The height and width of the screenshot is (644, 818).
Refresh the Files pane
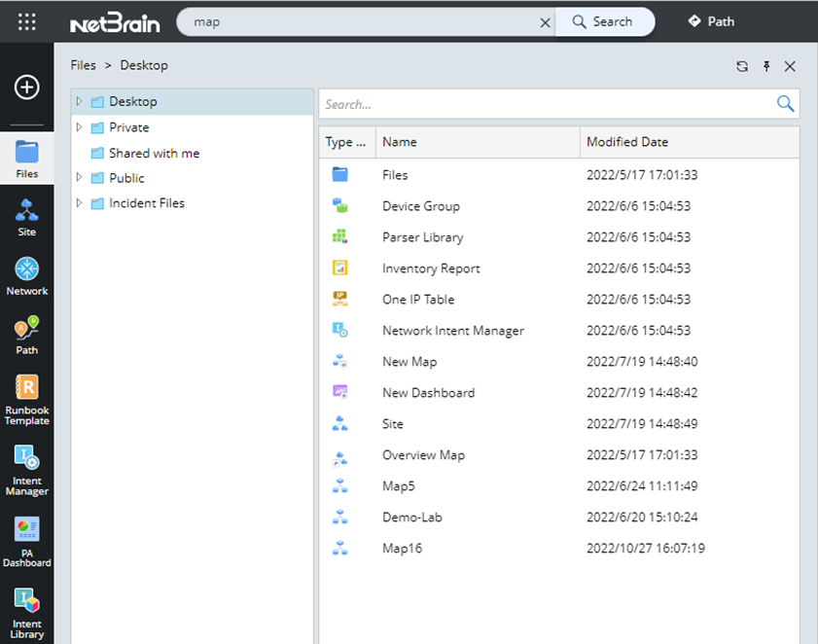click(x=742, y=66)
